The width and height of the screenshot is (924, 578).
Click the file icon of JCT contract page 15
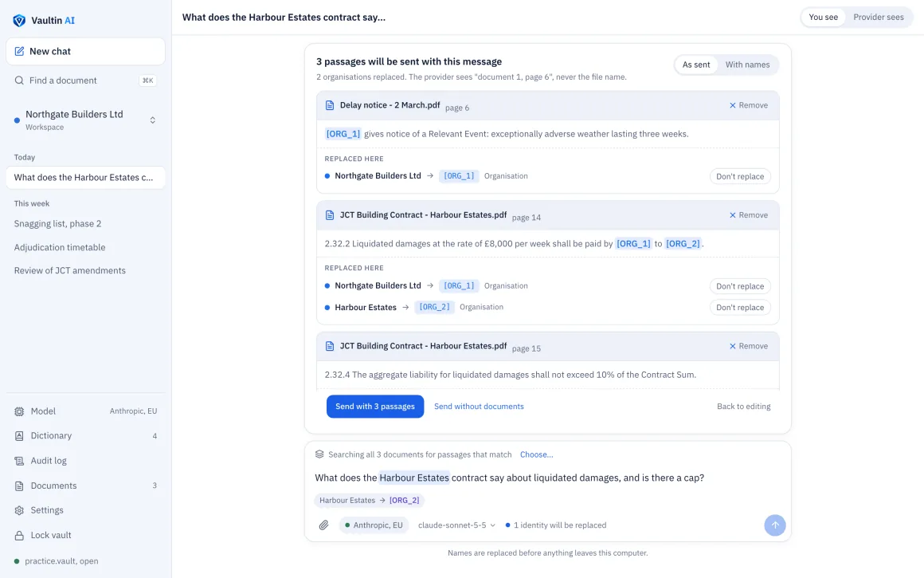click(330, 346)
